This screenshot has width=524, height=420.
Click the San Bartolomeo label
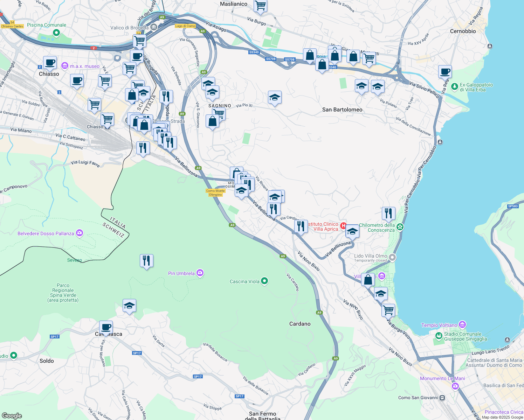click(342, 110)
